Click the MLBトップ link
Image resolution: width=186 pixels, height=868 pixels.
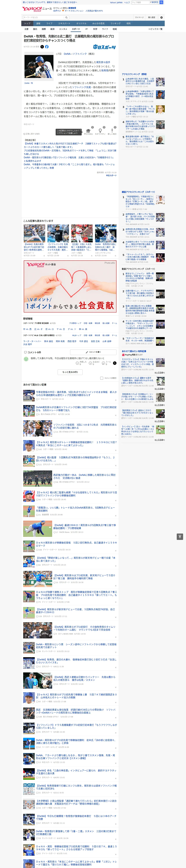point(77,335)
